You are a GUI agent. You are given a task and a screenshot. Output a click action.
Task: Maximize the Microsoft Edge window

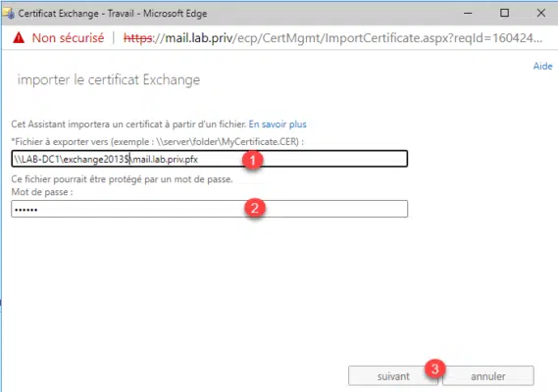pos(504,13)
